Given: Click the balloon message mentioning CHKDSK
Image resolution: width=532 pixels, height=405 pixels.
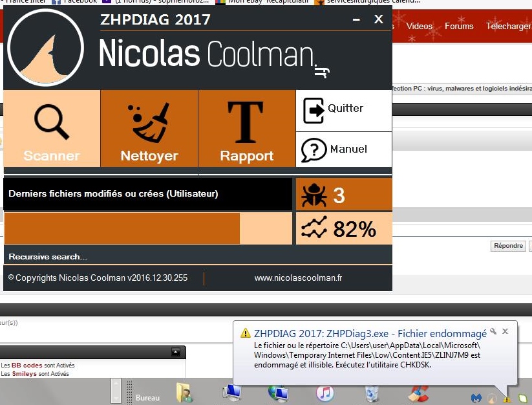Looking at the screenshot, I should point(367,355).
